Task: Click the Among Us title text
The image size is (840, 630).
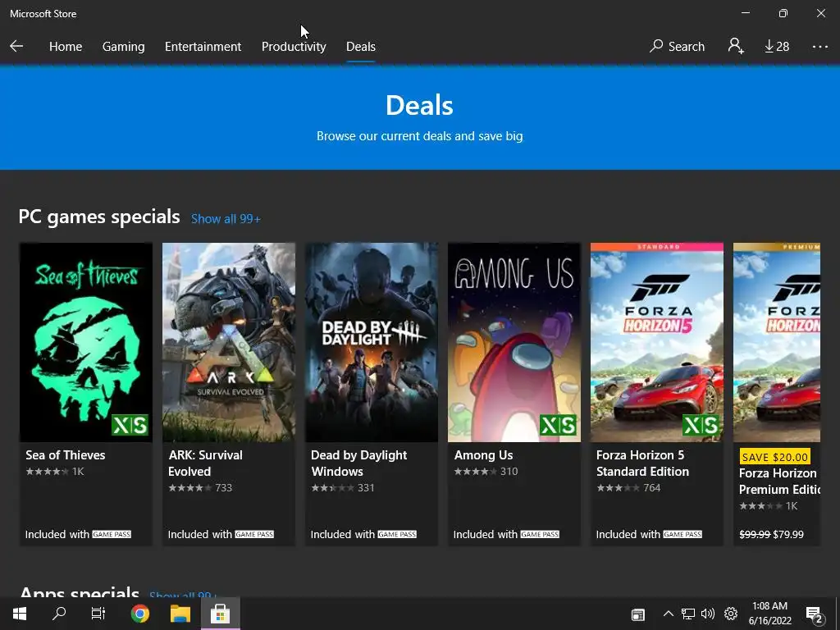Action: tap(483, 454)
